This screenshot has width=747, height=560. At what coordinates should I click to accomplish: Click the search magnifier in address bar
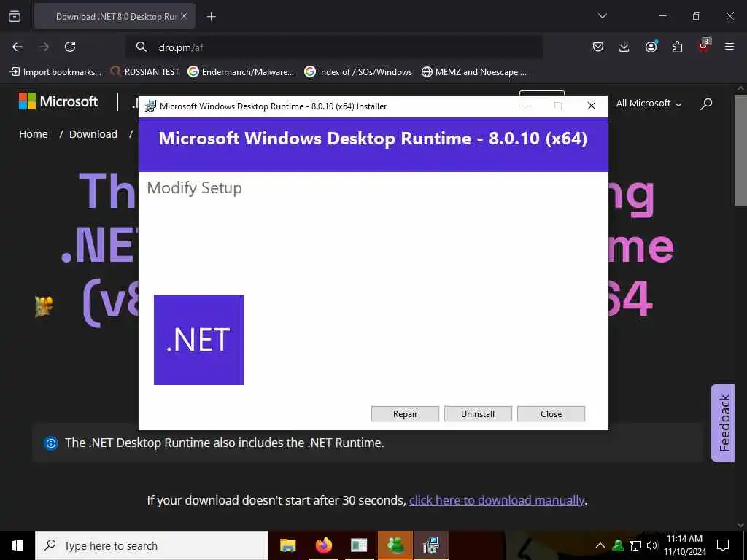[141, 47]
